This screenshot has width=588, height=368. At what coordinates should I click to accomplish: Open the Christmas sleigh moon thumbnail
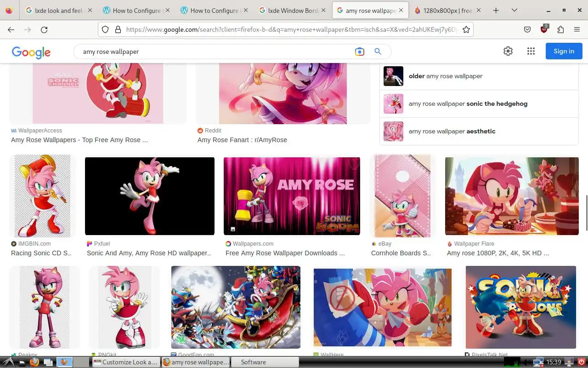236,307
